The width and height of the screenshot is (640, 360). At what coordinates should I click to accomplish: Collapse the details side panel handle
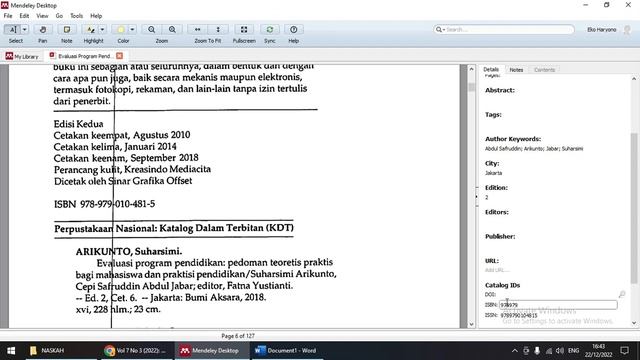[x=477, y=197]
